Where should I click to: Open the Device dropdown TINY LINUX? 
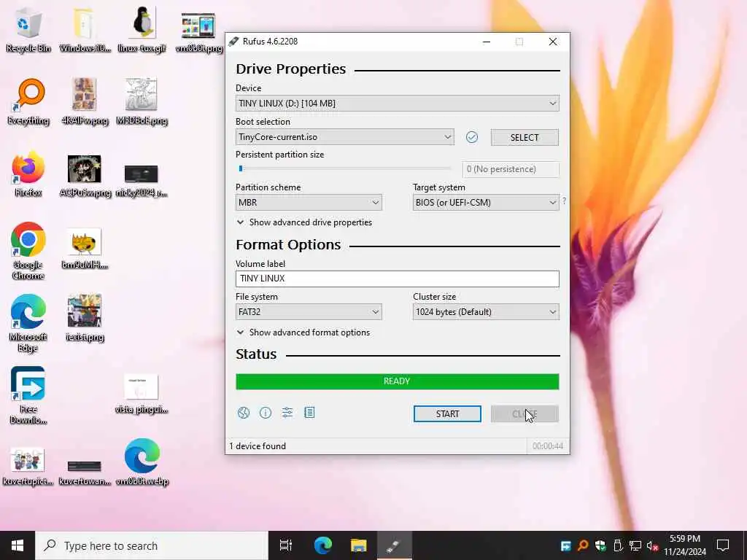[x=398, y=104]
